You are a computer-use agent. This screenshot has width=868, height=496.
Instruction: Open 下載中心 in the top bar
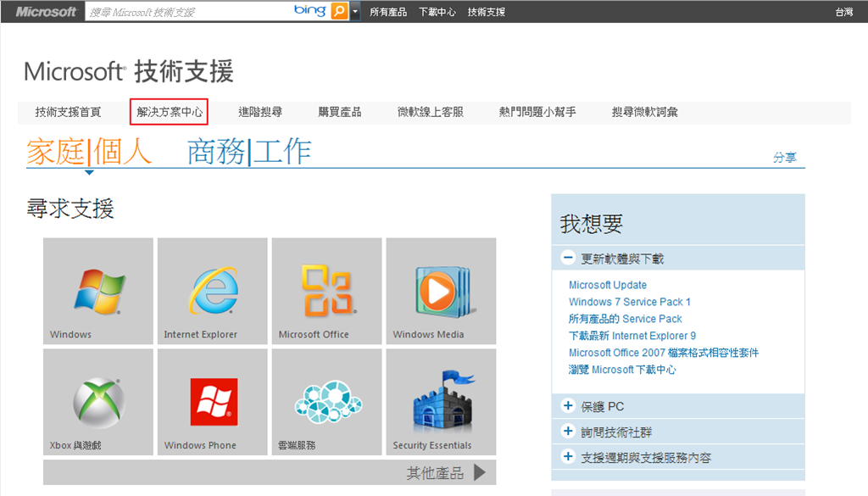coord(437,12)
